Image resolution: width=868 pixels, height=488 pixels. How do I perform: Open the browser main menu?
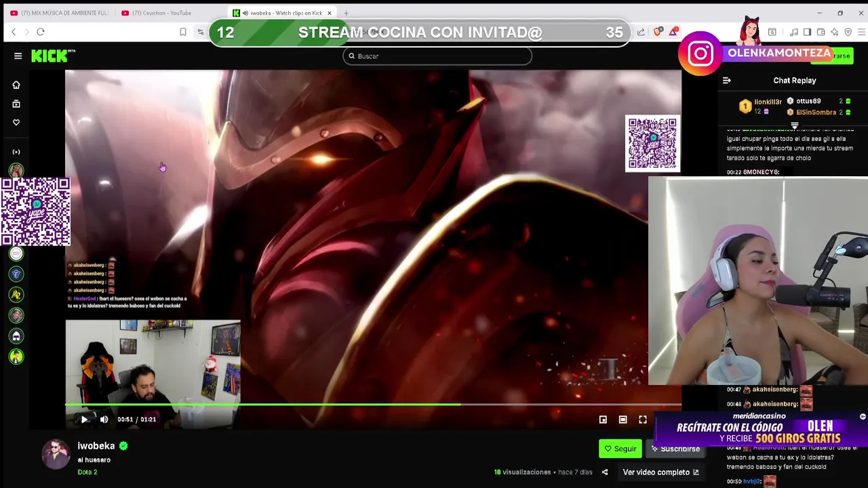861,32
